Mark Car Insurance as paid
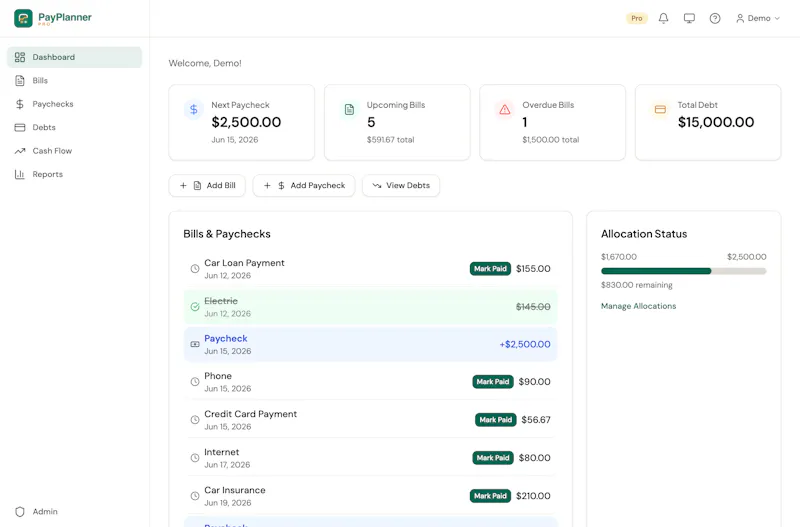 [490, 496]
